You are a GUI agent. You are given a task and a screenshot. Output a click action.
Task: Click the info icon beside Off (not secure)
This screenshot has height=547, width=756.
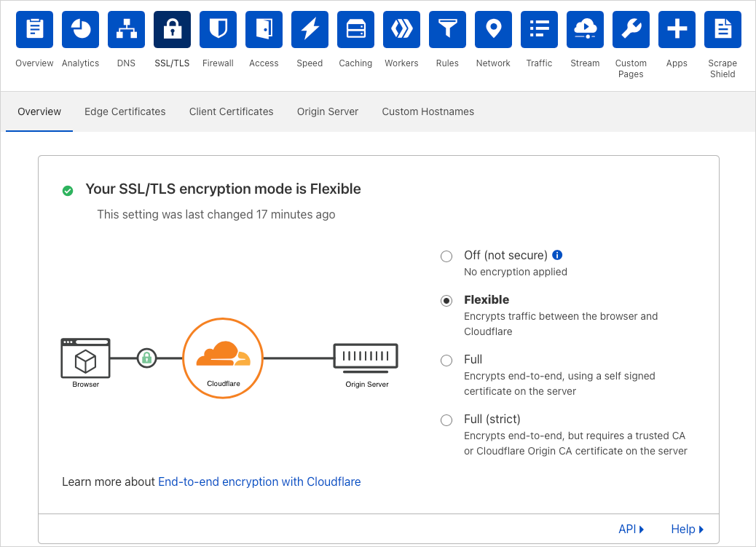[x=558, y=255]
